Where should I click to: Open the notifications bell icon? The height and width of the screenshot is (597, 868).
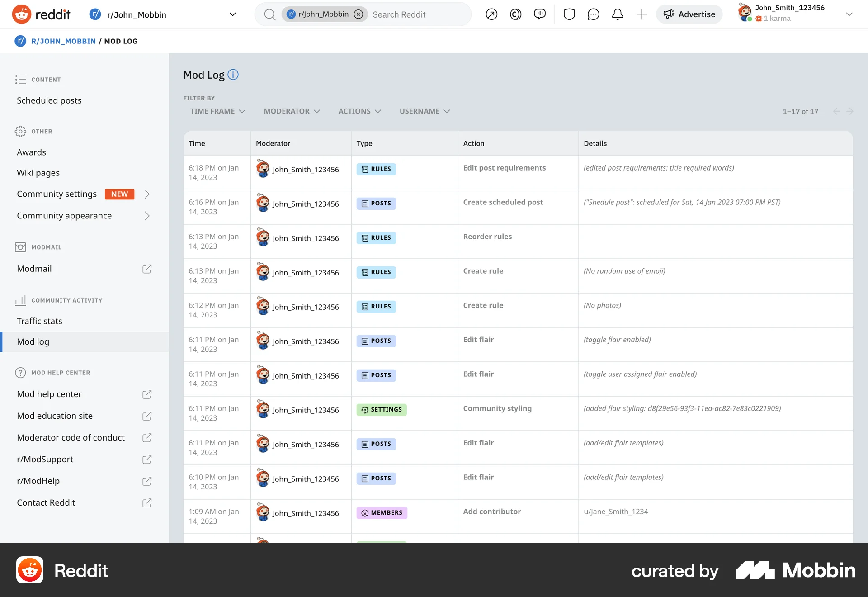[x=617, y=14]
